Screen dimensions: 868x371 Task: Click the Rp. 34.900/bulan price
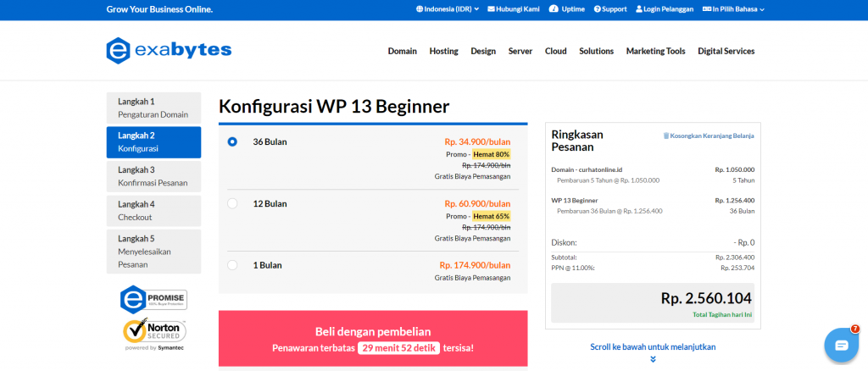(x=477, y=141)
